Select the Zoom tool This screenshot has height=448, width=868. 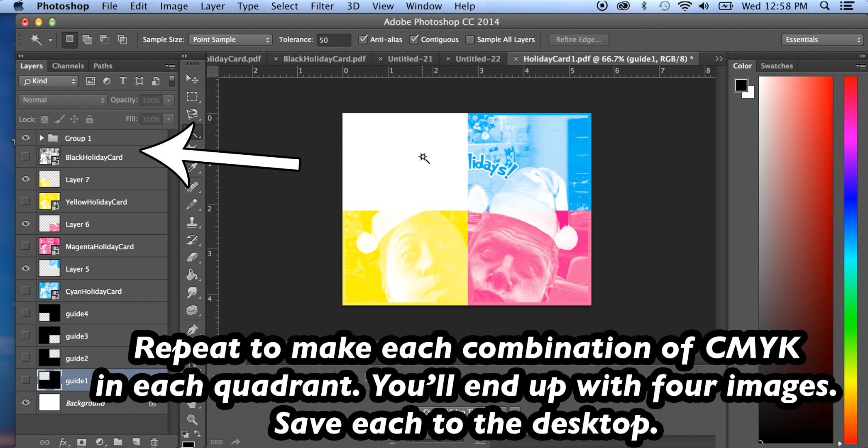(192, 419)
